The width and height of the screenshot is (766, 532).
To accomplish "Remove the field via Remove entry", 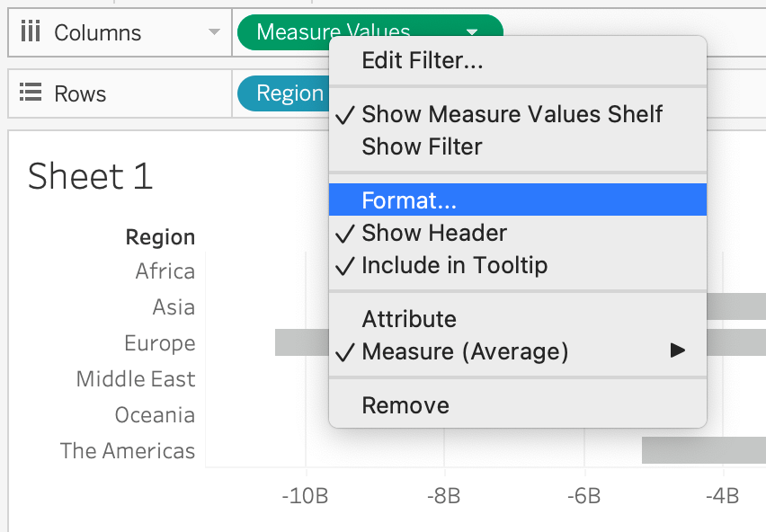I will [x=405, y=405].
